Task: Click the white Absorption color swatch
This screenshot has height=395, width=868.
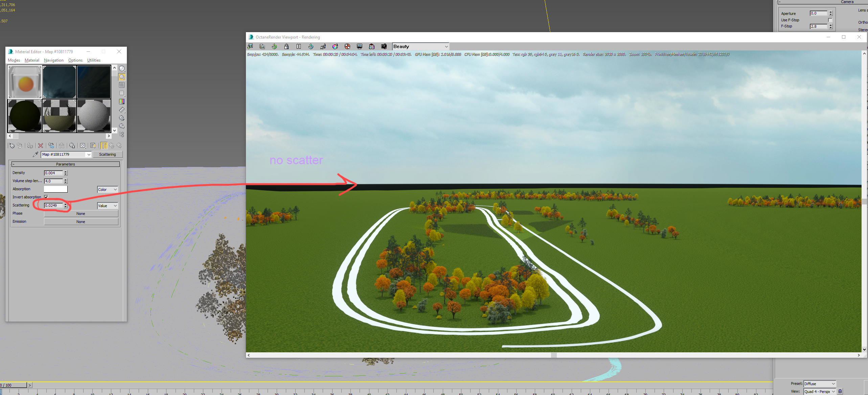Action: (55, 189)
